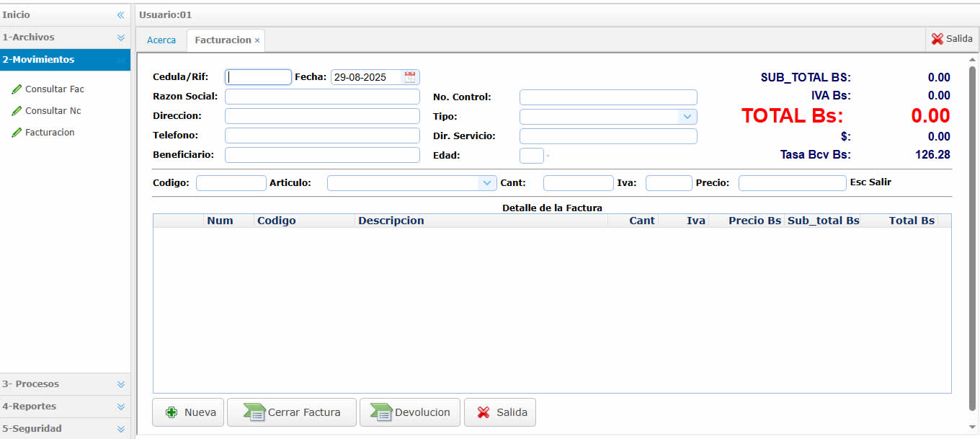
Task: Click the pencil icon beside Consultar Fac
Action: 17,89
